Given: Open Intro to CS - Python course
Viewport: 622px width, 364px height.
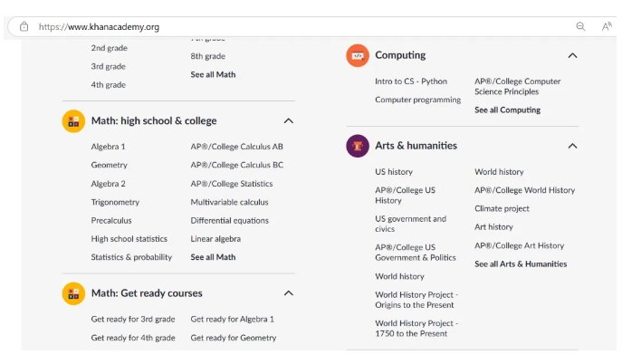Looking at the screenshot, I should [x=411, y=81].
